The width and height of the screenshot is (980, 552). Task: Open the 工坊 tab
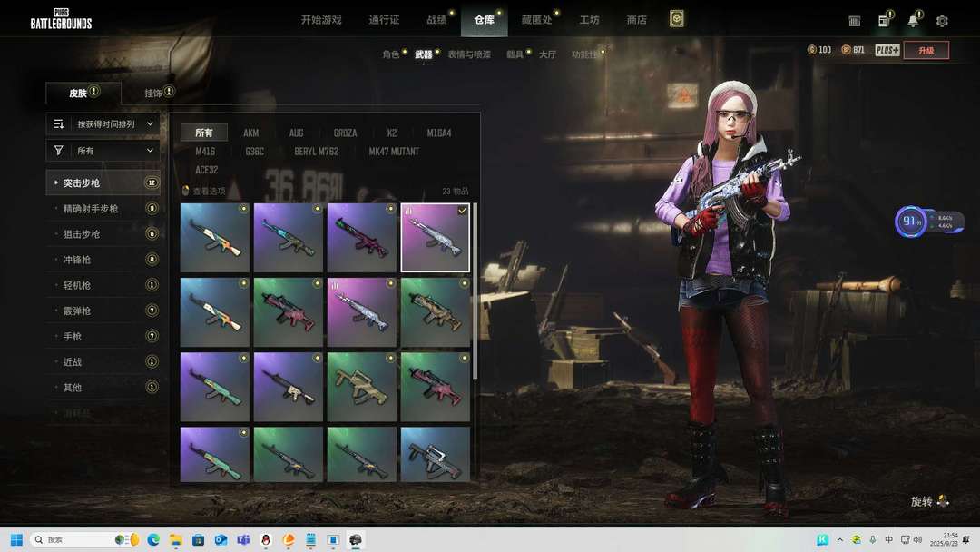click(x=590, y=20)
